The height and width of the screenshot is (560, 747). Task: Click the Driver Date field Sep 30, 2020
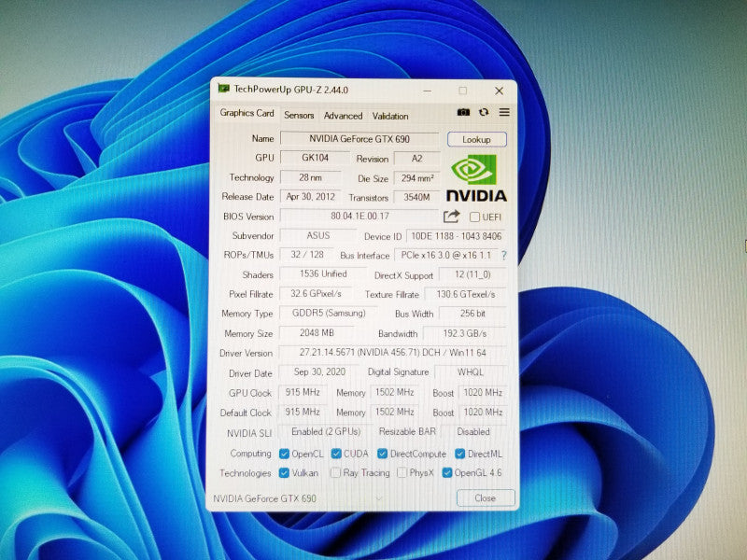[319, 371]
